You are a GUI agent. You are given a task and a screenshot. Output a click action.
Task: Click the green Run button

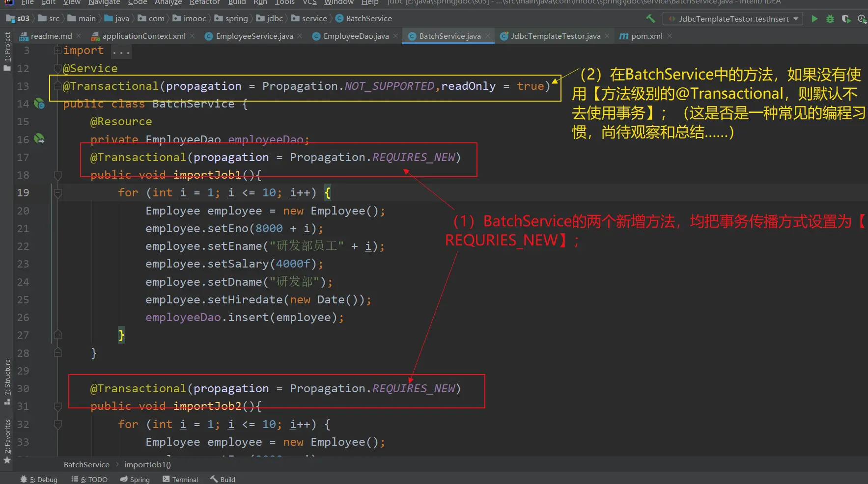pos(814,19)
